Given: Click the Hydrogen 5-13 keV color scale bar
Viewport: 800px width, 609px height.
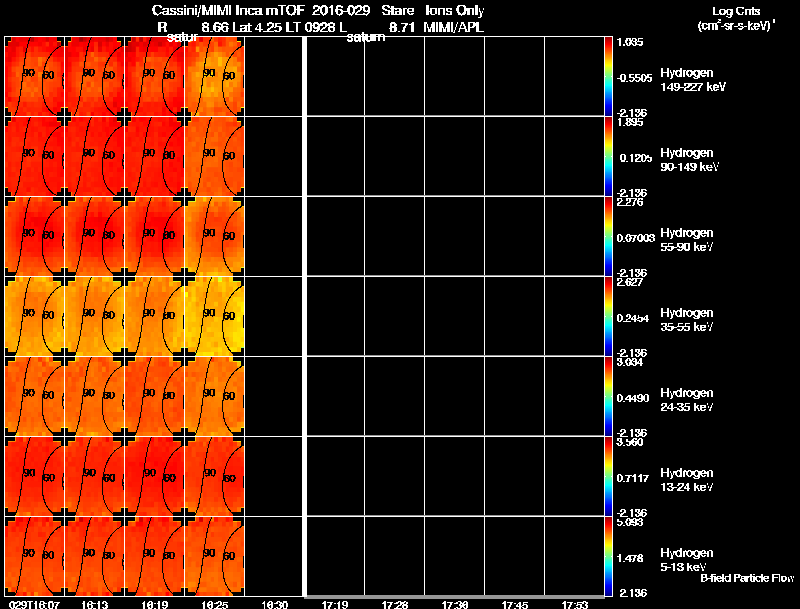Looking at the screenshot, I should click(608, 556).
